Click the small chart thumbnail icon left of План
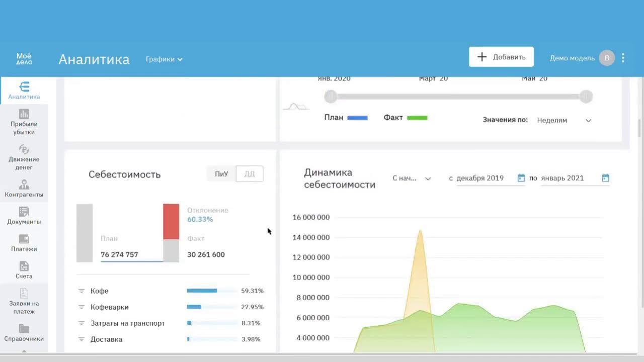 pos(296,106)
